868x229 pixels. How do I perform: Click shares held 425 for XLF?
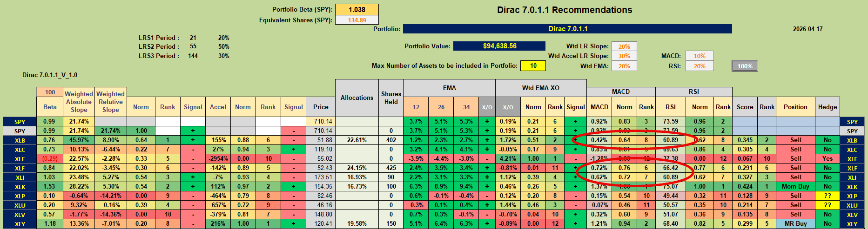tap(391, 168)
